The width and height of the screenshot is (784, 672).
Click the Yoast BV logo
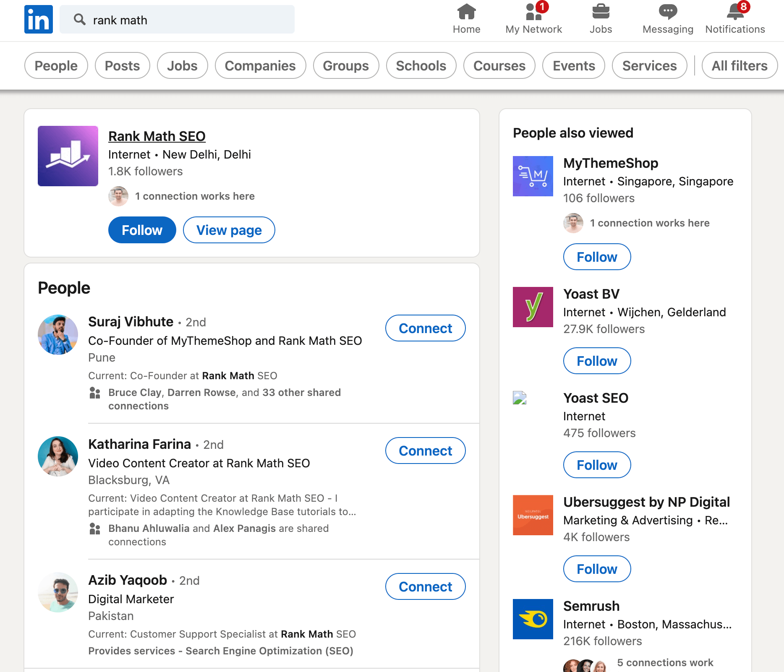(533, 307)
